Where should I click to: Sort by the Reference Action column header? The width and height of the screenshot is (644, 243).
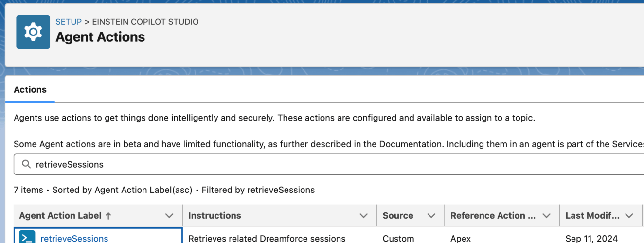tap(487, 216)
